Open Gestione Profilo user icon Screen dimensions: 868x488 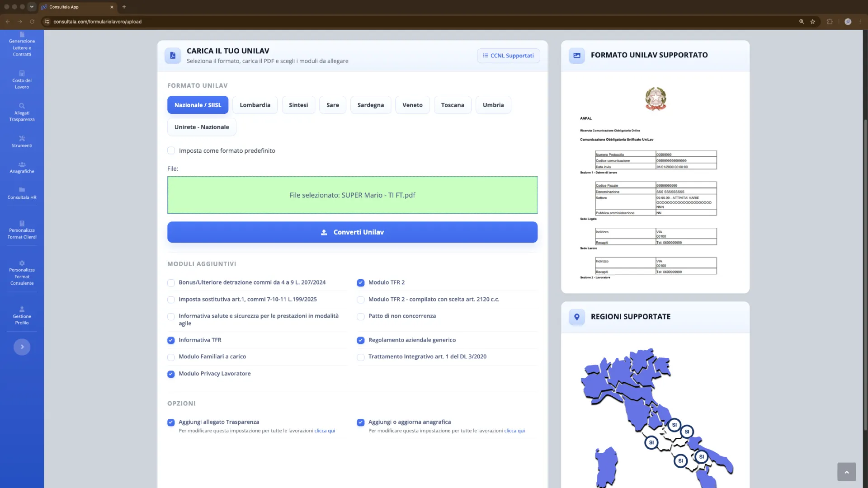22,310
